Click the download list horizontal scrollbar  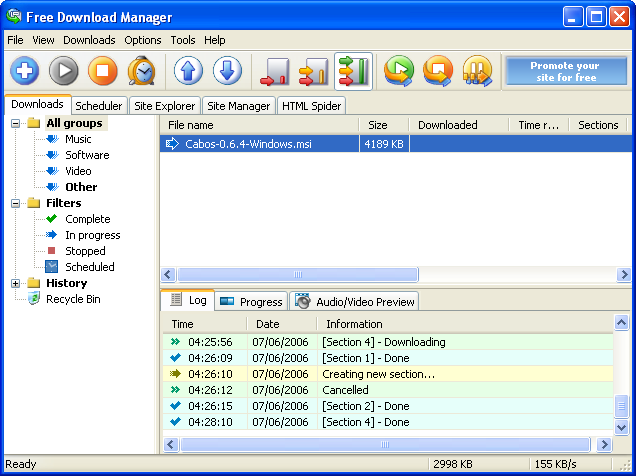[x=296, y=274]
